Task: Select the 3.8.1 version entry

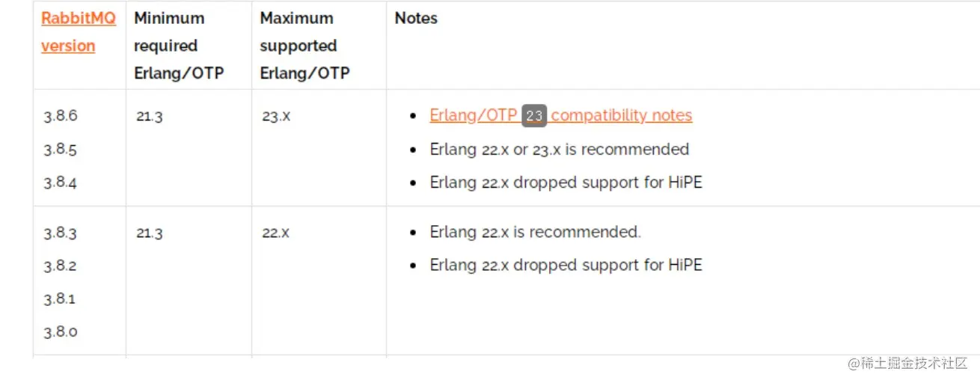Action: pyautogui.click(x=60, y=298)
